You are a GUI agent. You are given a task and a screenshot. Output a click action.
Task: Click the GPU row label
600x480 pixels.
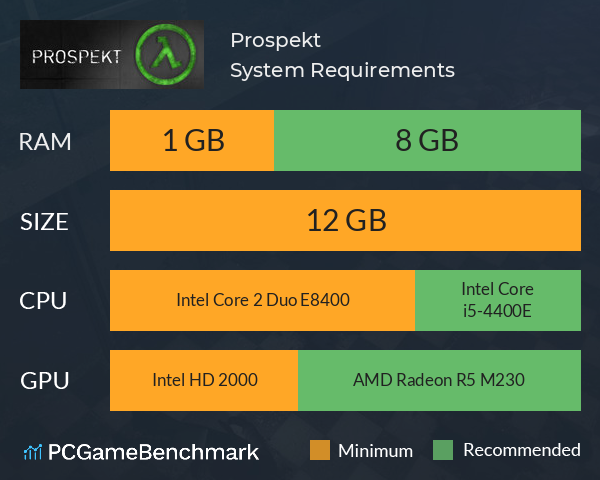(x=45, y=380)
